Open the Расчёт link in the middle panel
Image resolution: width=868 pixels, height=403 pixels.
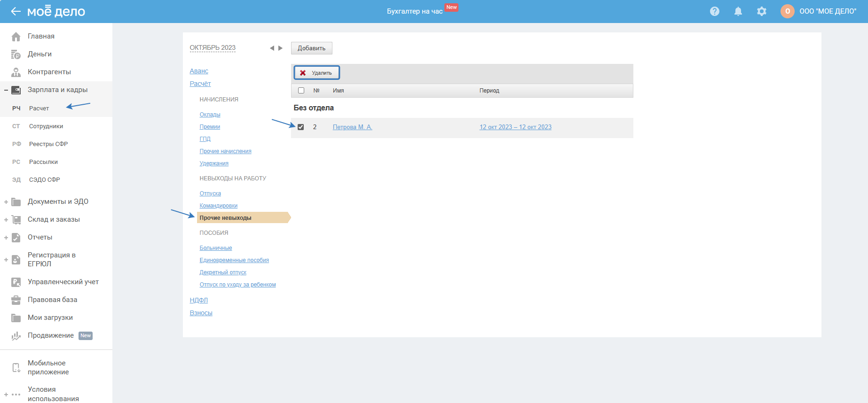[x=200, y=84]
